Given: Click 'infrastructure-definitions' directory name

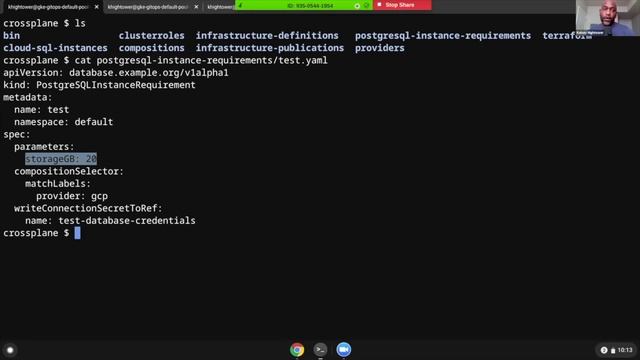Looking at the screenshot, I should [267, 36].
